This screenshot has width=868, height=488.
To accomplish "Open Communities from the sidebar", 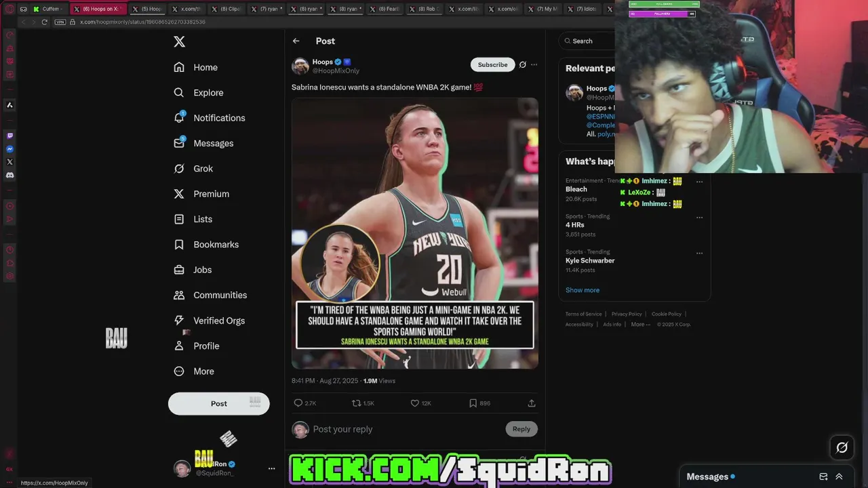I will 210,295.
